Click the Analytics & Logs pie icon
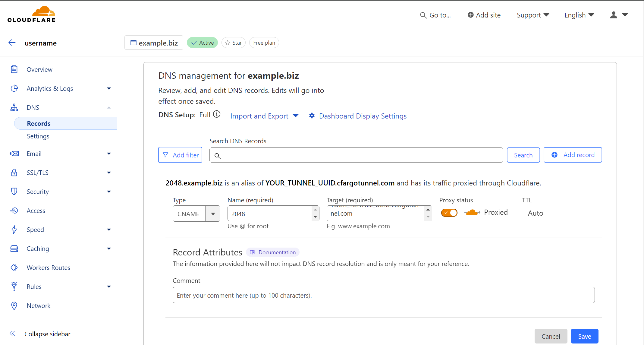644x345 pixels. [14, 88]
